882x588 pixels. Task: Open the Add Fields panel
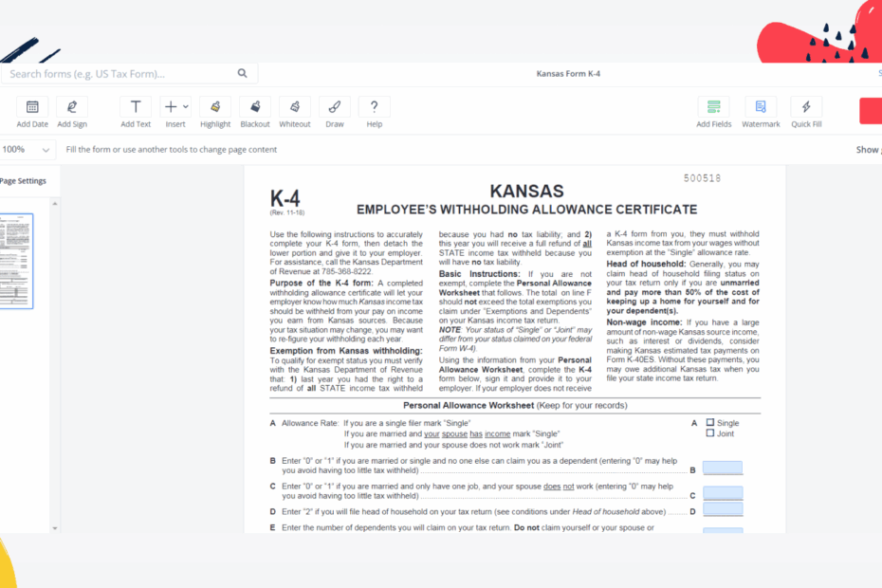tap(714, 111)
